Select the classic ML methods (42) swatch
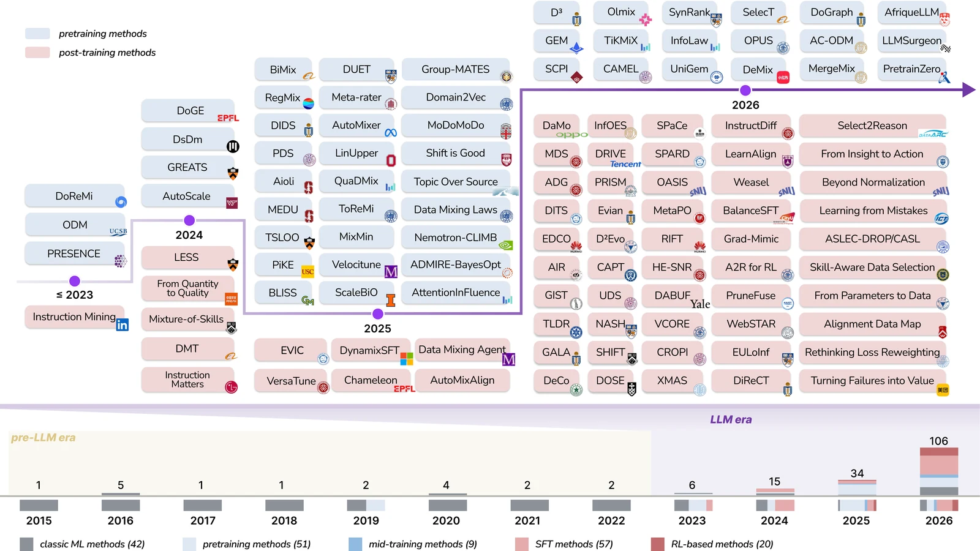 26,544
